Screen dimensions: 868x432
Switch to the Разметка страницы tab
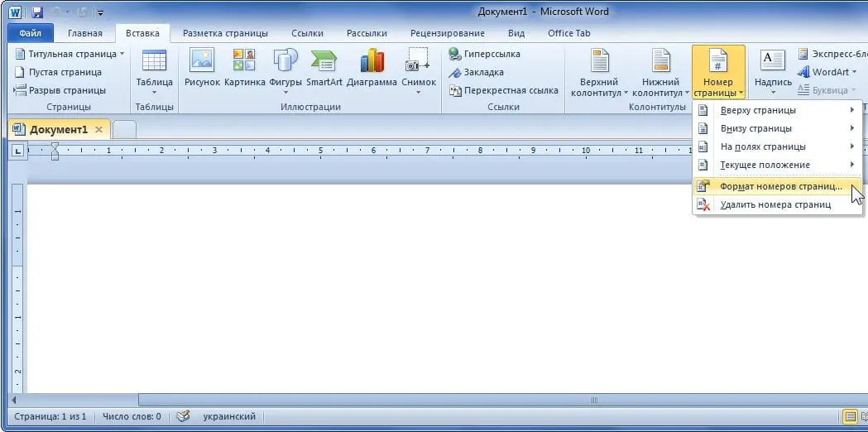click(225, 33)
